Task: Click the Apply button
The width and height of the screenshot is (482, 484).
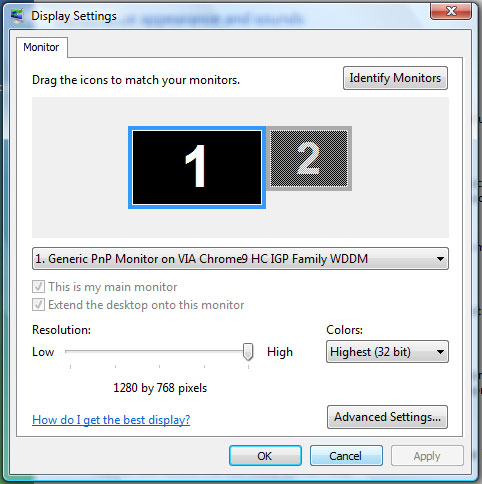Action: (427, 456)
